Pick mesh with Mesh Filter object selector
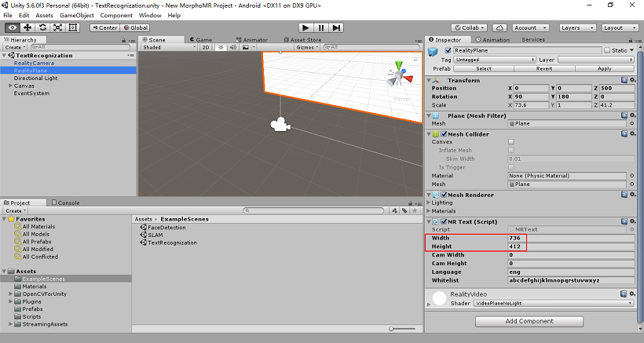The image size is (644, 343). click(x=631, y=123)
